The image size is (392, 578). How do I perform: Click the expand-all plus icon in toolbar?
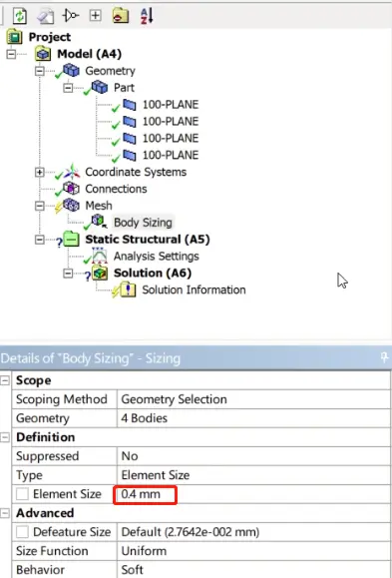(x=95, y=16)
